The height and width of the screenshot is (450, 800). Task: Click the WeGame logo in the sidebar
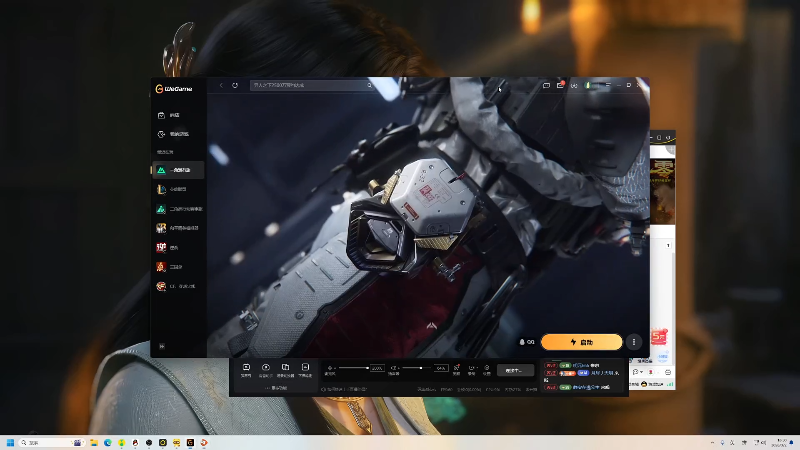(174, 89)
